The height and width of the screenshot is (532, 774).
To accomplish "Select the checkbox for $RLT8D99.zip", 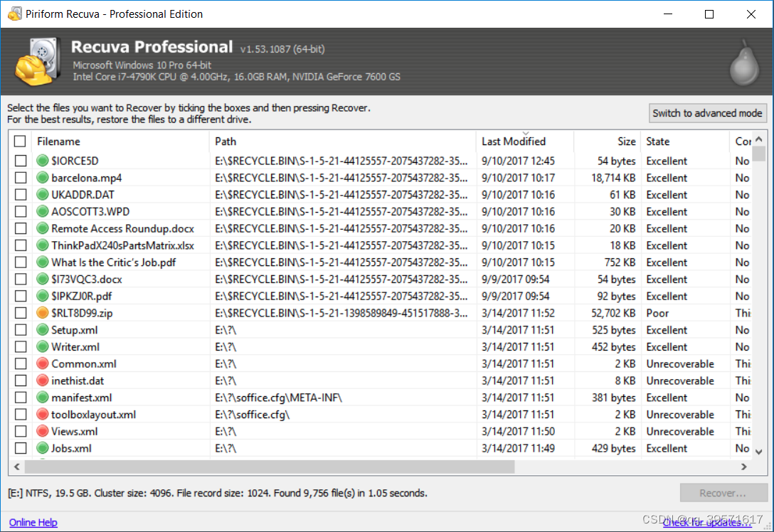I will tap(20, 313).
